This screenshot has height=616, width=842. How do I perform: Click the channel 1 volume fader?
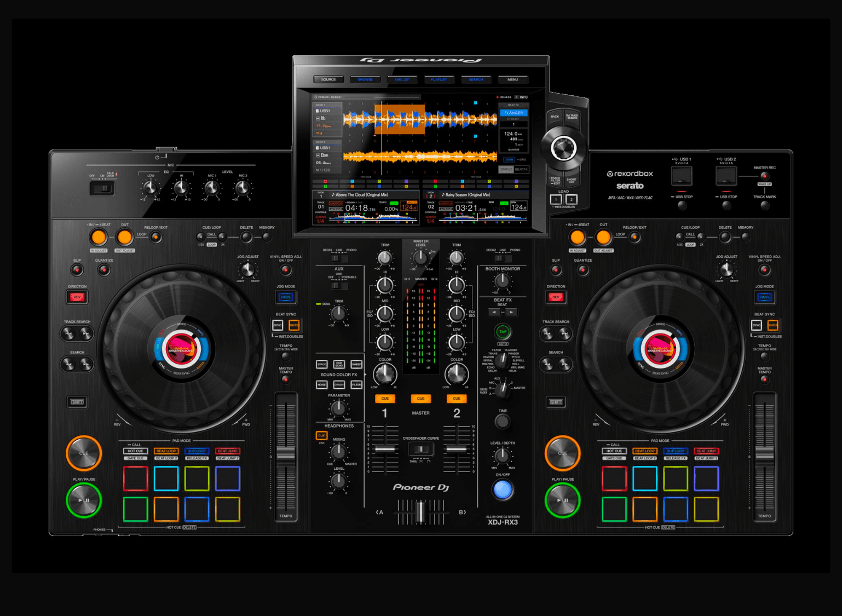click(x=385, y=449)
